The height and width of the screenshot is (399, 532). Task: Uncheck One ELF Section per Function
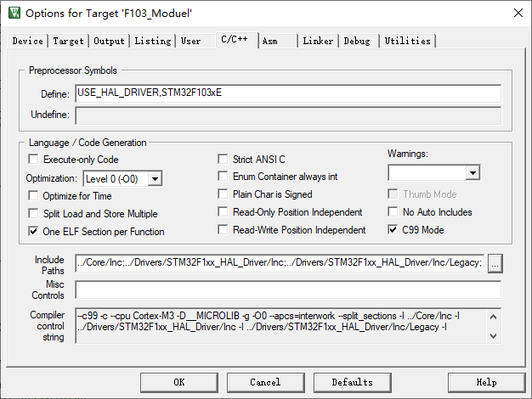[x=34, y=232]
